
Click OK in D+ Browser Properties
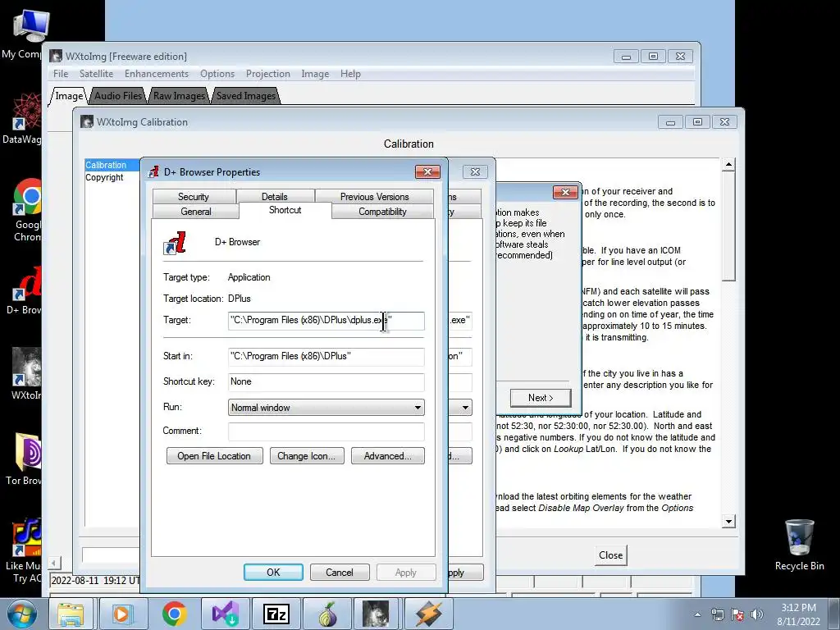pyautogui.click(x=273, y=572)
